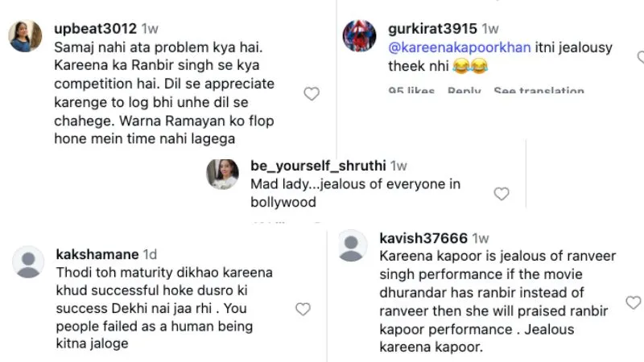The image size is (644, 362).
Task: Heart kavish37666's comment about Ranveer Singh
Action: [x=634, y=302]
